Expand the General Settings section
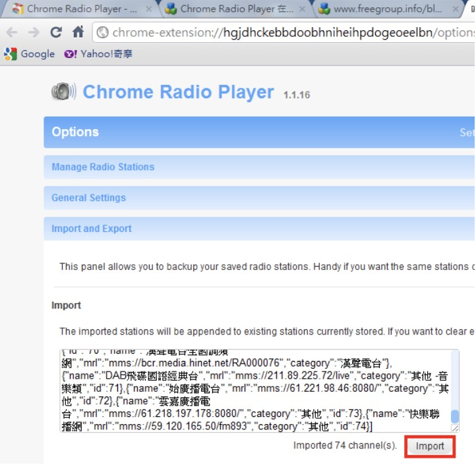Image resolution: width=476 pixels, height=465 pixels. click(x=259, y=198)
